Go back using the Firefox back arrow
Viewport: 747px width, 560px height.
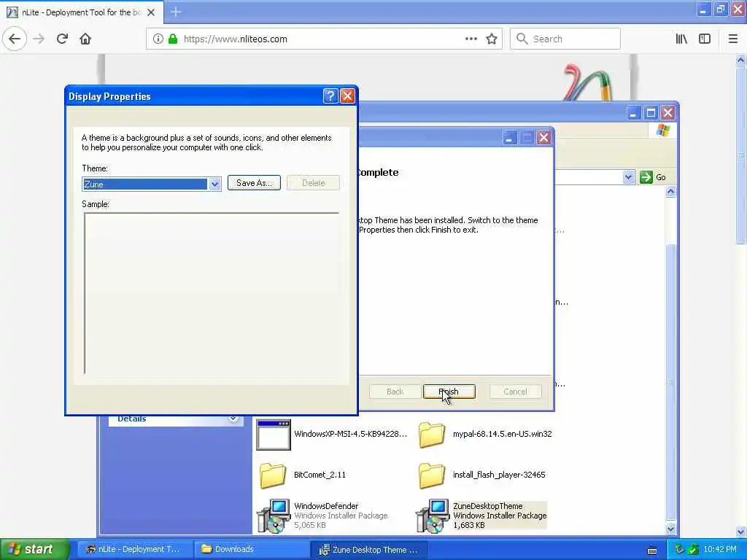tap(15, 39)
